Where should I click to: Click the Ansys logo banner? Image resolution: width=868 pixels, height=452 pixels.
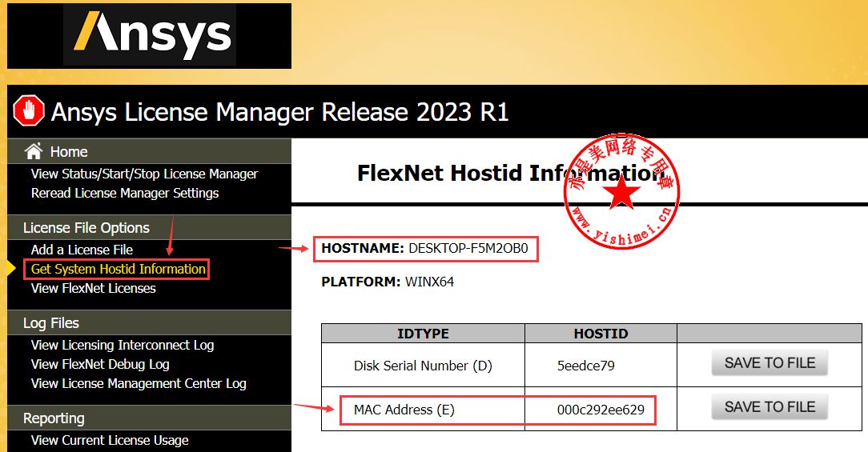pyautogui.click(x=150, y=36)
